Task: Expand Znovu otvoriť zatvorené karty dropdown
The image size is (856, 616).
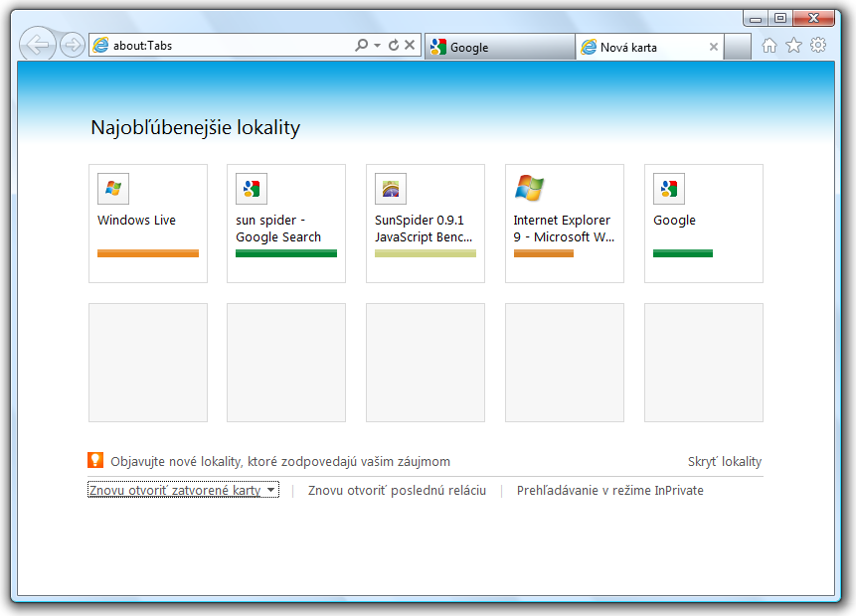Action: click(183, 490)
